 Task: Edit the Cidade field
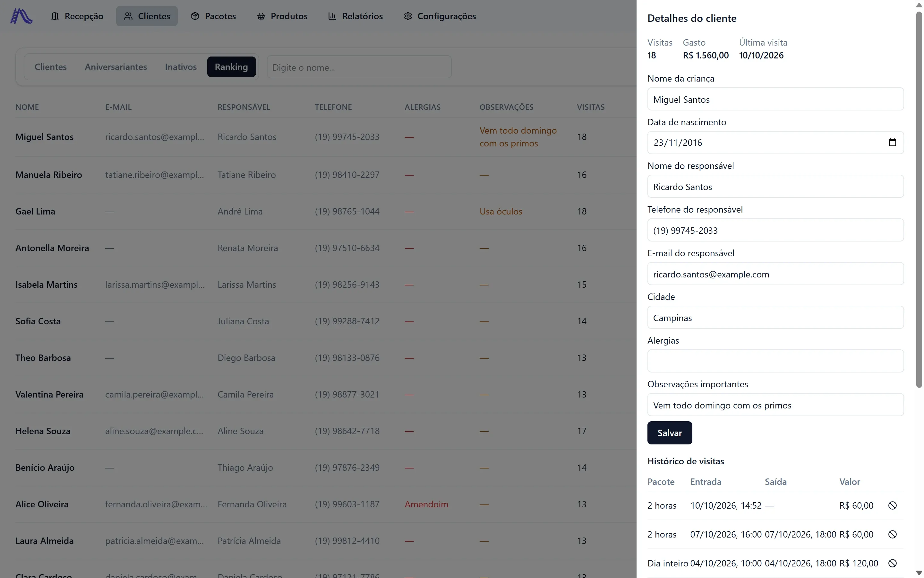pos(775,318)
